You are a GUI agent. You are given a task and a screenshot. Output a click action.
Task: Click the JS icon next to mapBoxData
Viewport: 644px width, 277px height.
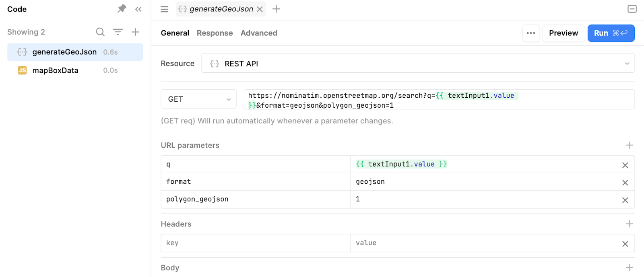tap(22, 70)
